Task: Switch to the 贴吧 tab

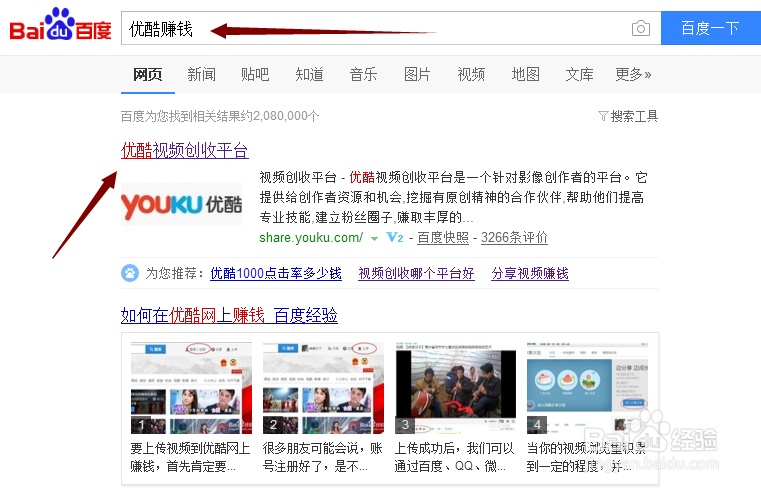Action: (255, 74)
